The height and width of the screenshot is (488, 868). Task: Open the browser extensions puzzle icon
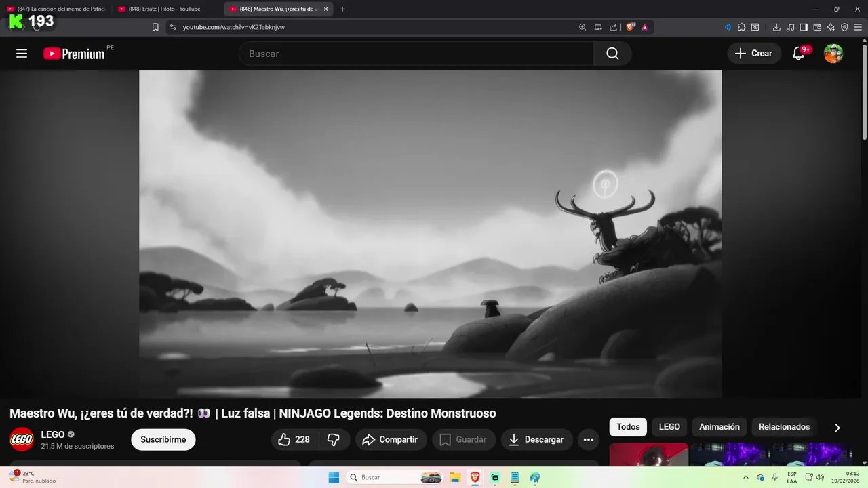point(741,27)
